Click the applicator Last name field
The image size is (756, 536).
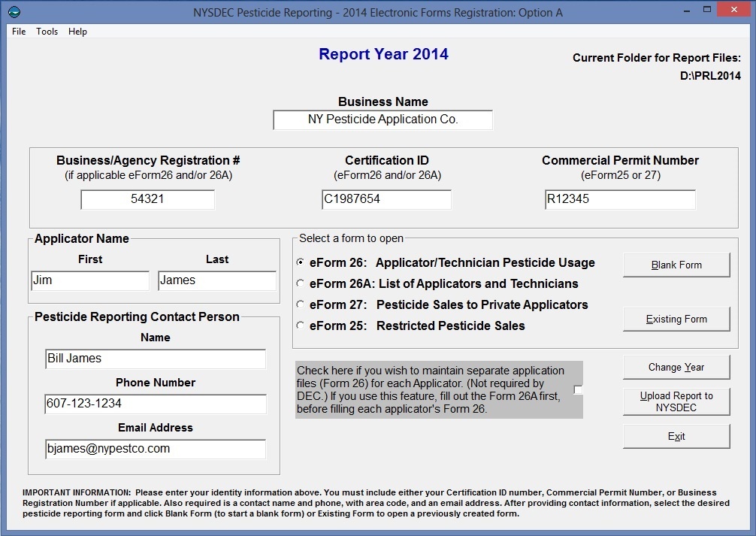point(217,280)
